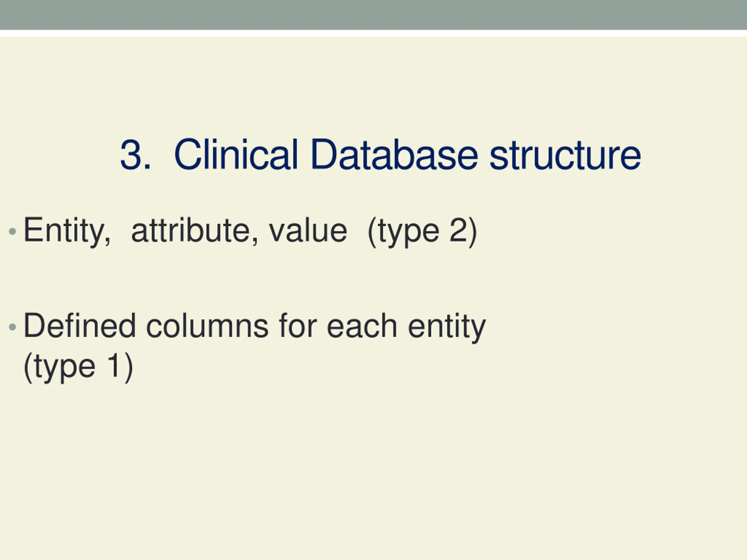Click the word "Defined" in the second bullet
747x560 pixels.
tap(80, 325)
